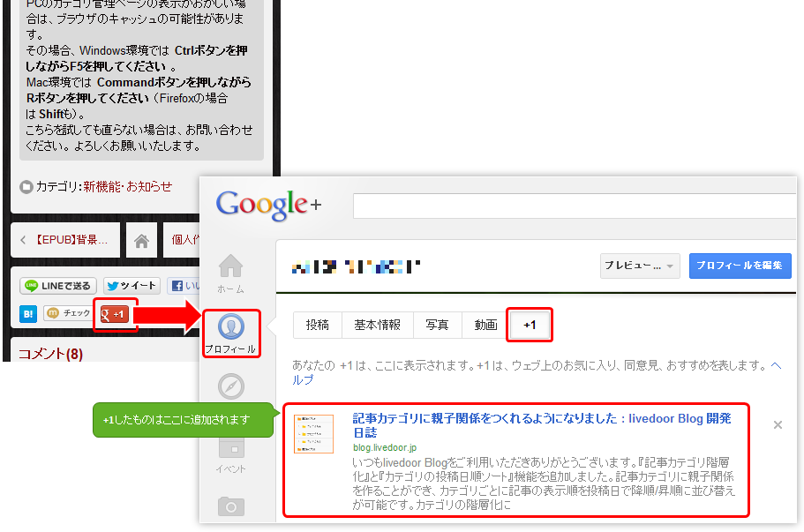Dismiss the +1 entry with the X

778,425
